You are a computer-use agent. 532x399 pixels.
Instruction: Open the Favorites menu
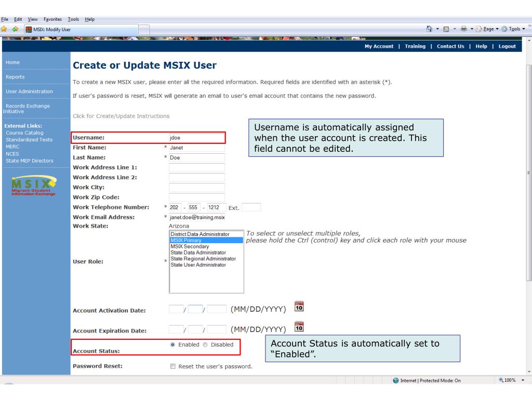pyautogui.click(x=52, y=19)
